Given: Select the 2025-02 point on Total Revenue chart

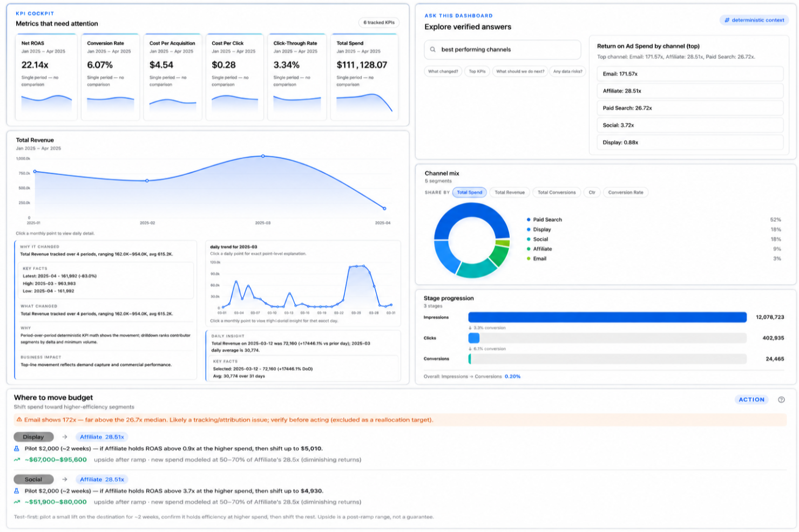Looking at the screenshot, I should tap(147, 181).
